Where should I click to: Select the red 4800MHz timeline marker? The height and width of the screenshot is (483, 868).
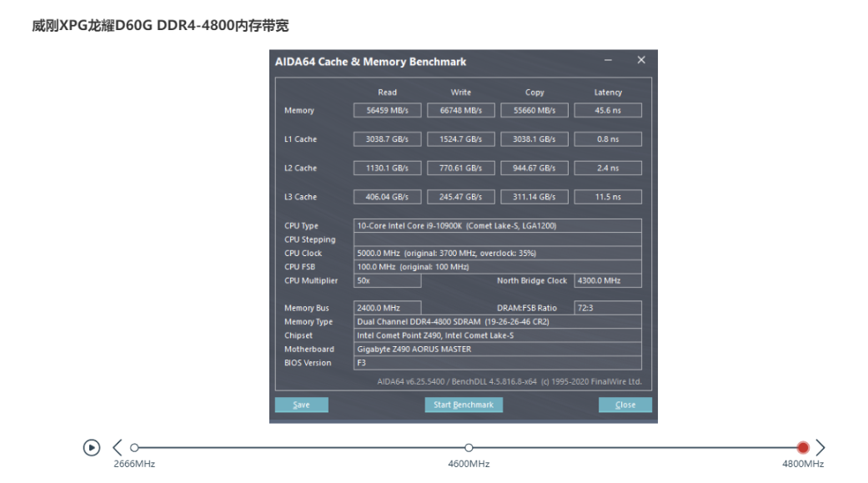pos(803,448)
